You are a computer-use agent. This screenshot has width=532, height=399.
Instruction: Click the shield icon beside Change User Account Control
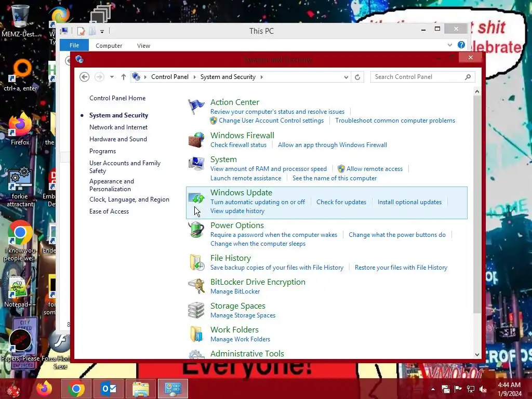(x=214, y=121)
